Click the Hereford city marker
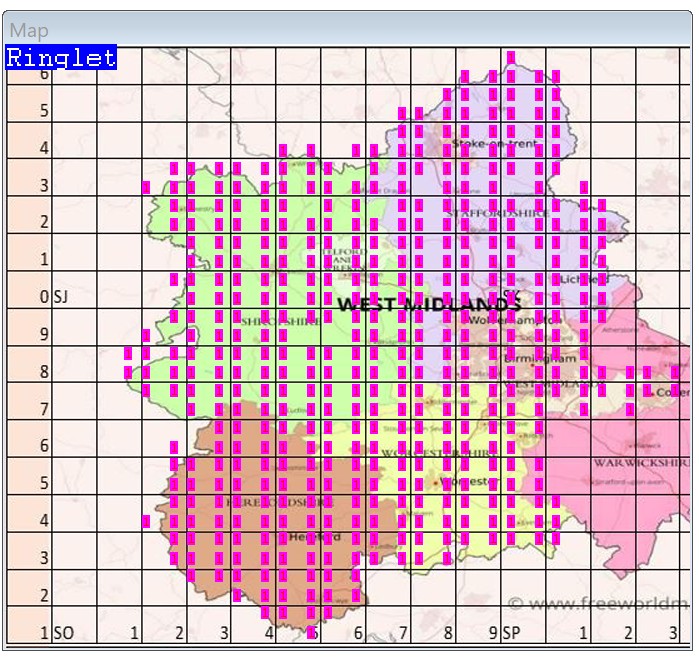The height and width of the screenshot is (659, 699). pyautogui.click(x=314, y=537)
